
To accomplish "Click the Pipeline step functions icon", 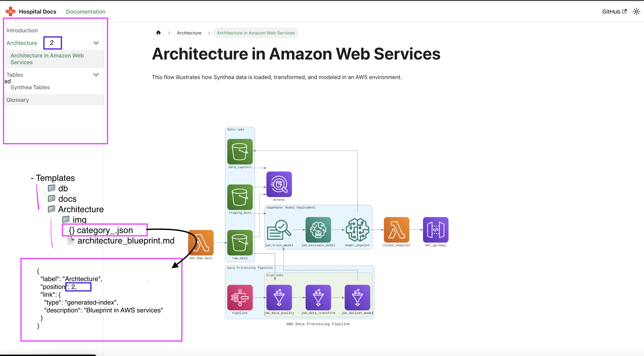I will point(240,298).
